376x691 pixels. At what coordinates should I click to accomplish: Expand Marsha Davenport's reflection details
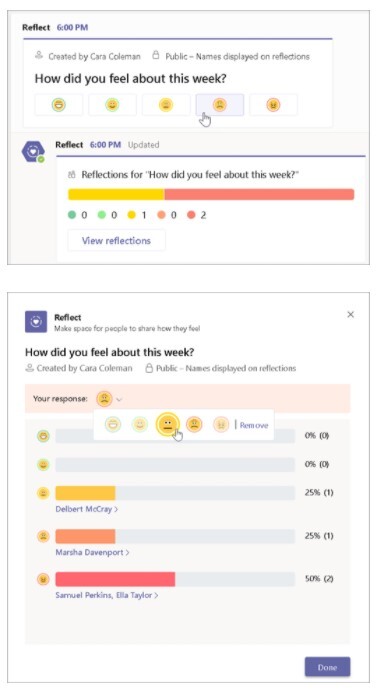(92, 552)
